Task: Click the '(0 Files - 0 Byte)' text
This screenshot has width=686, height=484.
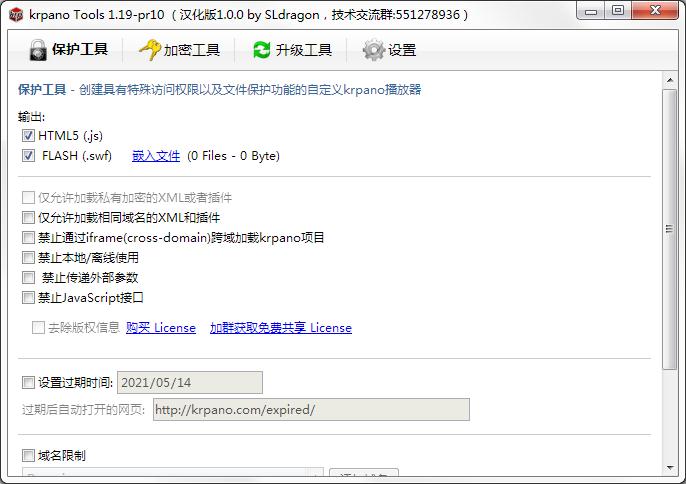Action: [x=234, y=156]
